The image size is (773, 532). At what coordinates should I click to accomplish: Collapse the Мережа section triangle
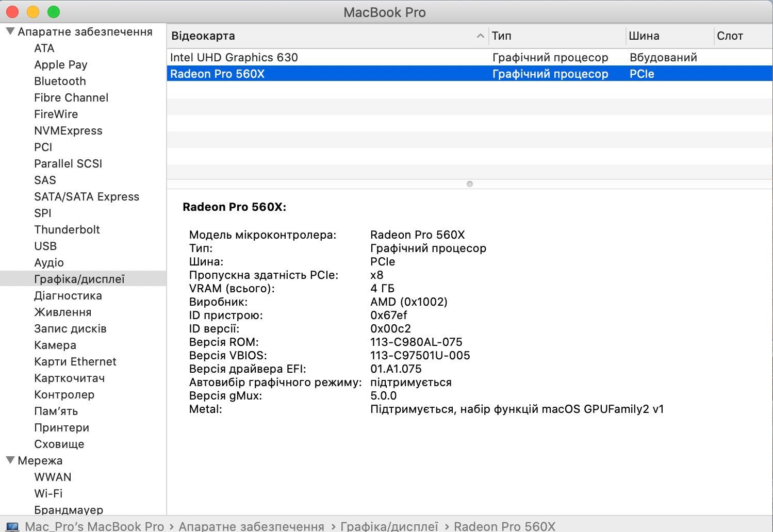click(10, 460)
